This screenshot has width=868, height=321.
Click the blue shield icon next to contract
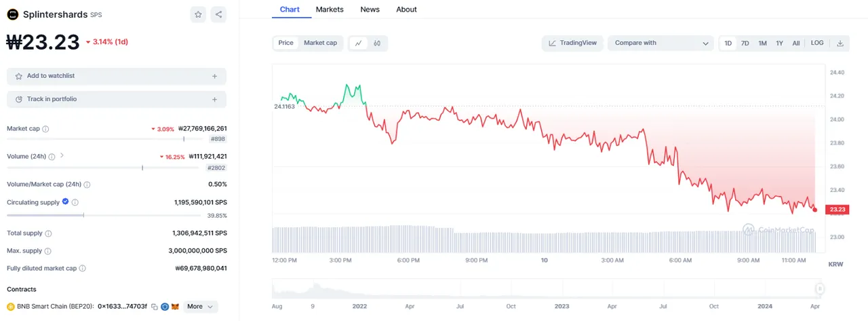[x=165, y=307]
